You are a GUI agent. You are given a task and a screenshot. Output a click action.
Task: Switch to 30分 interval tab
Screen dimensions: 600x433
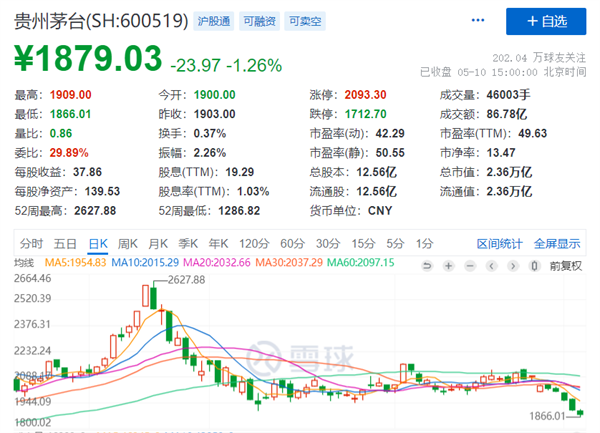pyautogui.click(x=328, y=244)
